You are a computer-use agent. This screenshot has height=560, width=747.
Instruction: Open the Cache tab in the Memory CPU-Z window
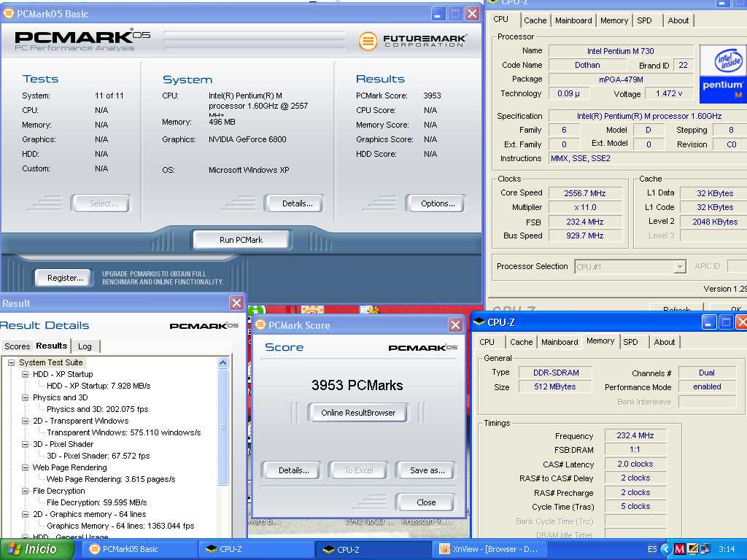[x=521, y=342]
